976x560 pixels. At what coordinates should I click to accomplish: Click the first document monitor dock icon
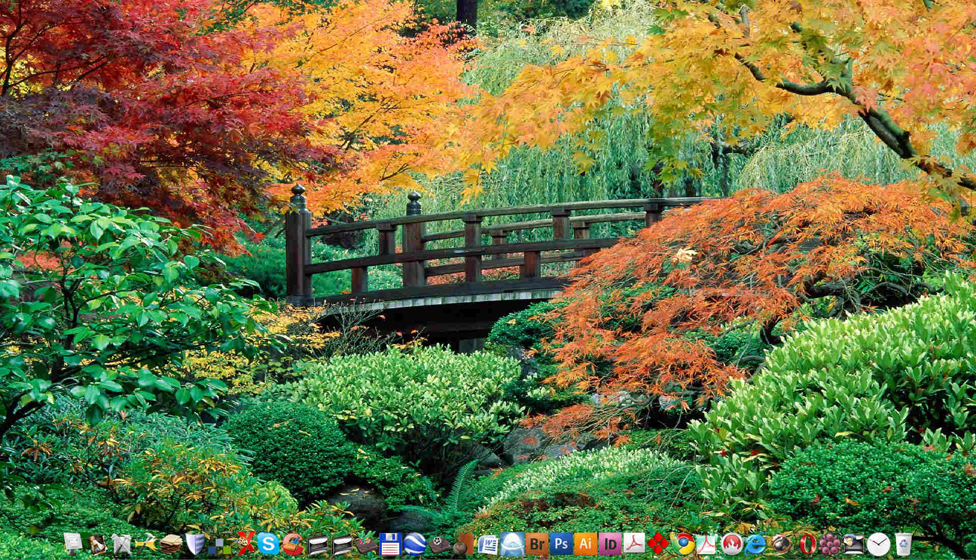(x=73, y=543)
